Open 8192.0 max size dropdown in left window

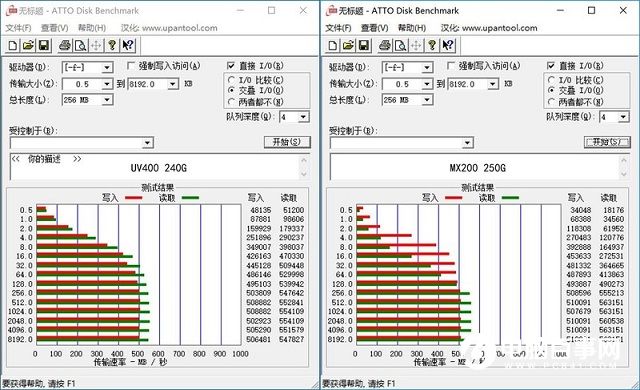(x=173, y=84)
